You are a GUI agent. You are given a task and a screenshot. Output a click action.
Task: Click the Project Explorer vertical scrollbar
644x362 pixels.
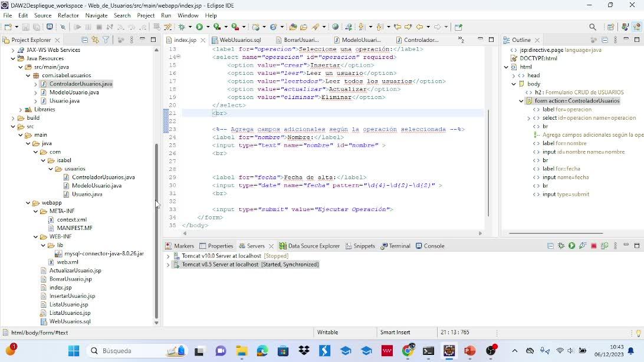[156, 230]
